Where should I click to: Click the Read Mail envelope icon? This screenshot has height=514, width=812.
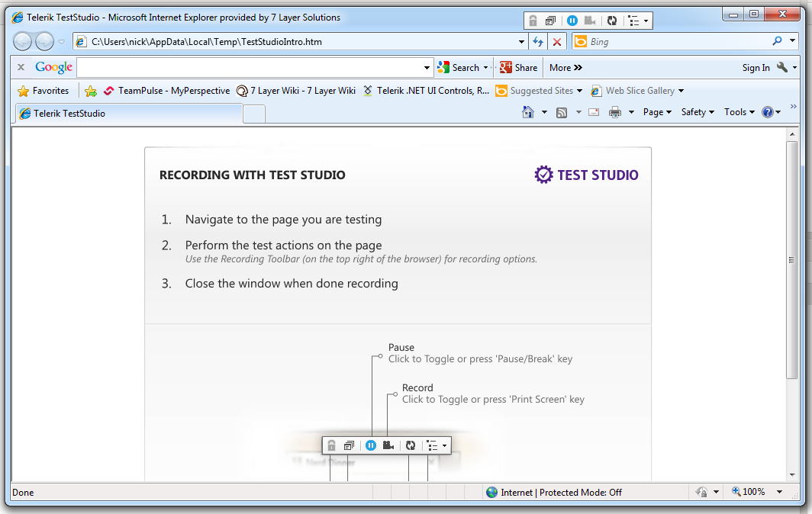594,112
